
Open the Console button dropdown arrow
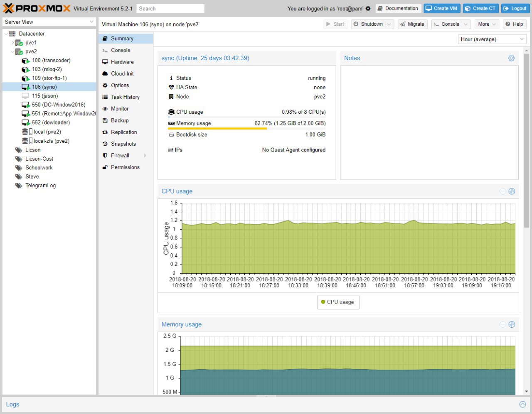(x=466, y=24)
